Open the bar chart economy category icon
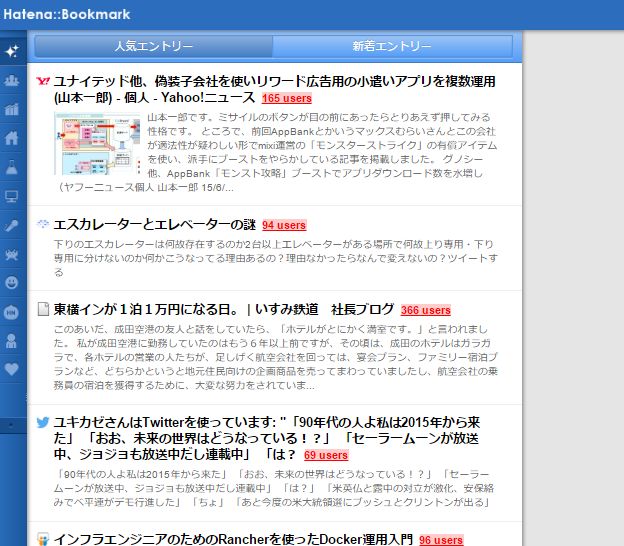 [12, 109]
